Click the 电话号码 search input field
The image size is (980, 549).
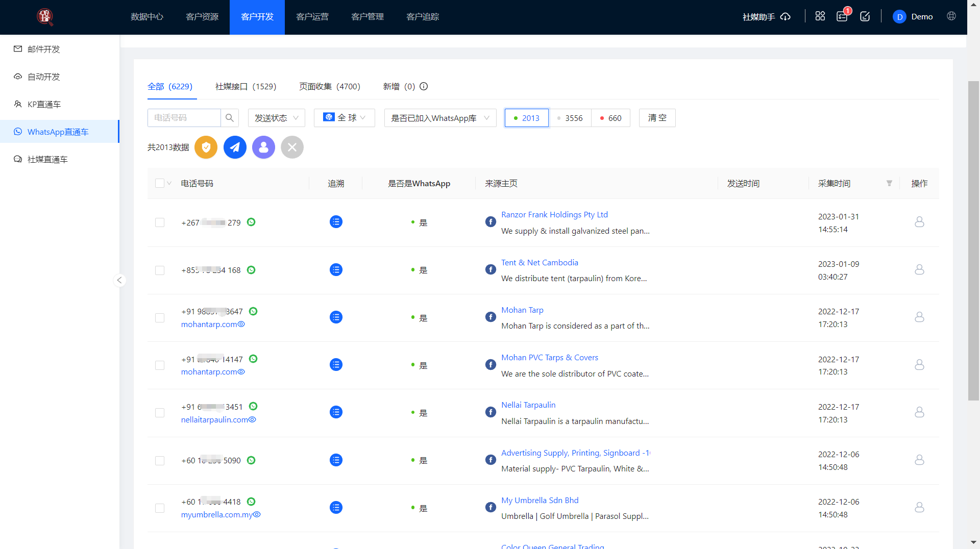[184, 118]
